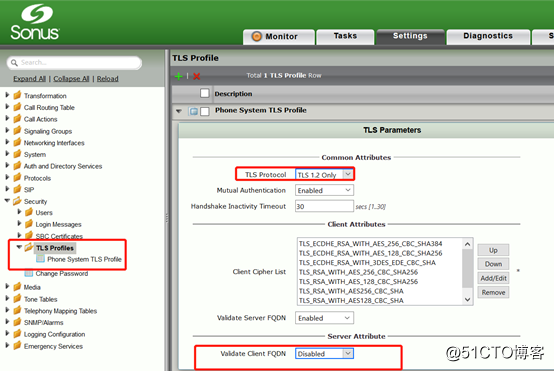Open the Tone Tables folder icon

[x=17, y=299]
